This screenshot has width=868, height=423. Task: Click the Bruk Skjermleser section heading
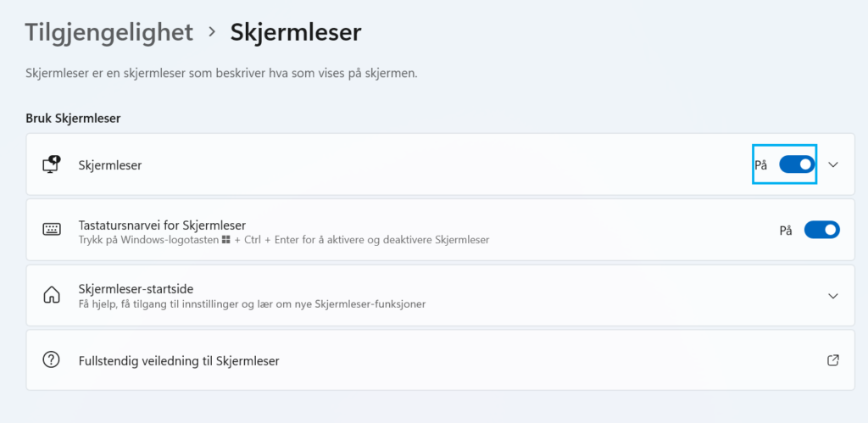[x=73, y=118]
